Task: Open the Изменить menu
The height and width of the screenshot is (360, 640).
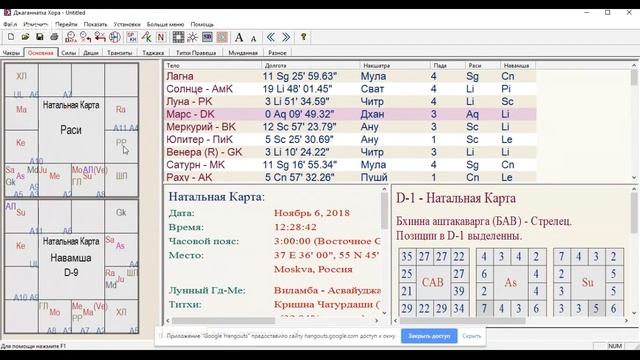Action: [x=36, y=24]
